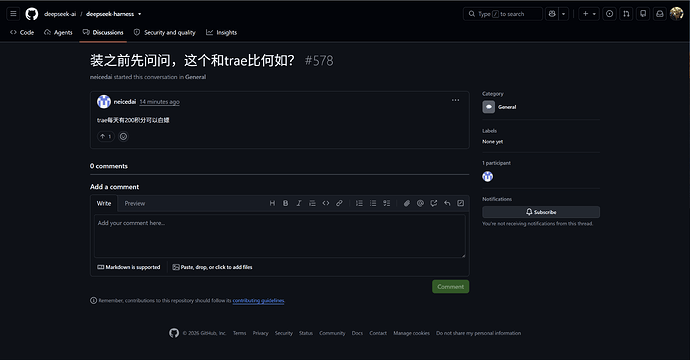Viewport: 690px width, 360px height.
Task: Select the Preview tab in editor
Action: tap(135, 203)
